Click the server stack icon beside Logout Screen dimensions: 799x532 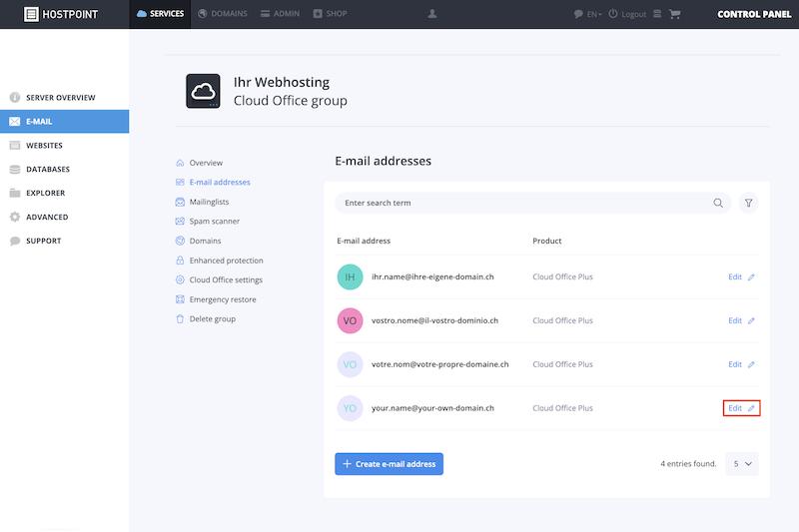click(x=657, y=14)
